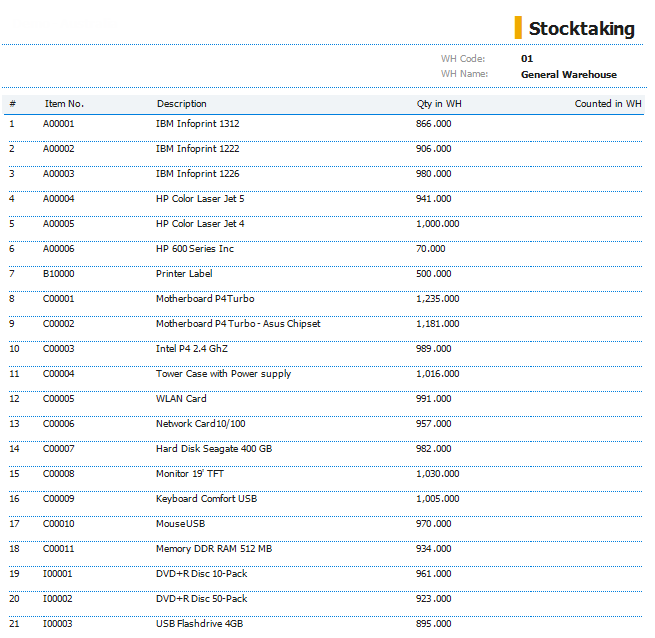Click the orange bar beside Stocktaking
Screen dimensions: 655x638
pyautogui.click(x=518, y=27)
